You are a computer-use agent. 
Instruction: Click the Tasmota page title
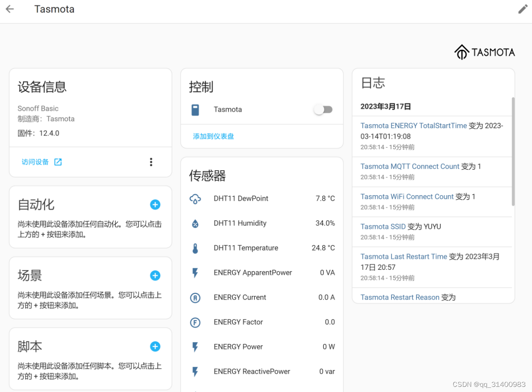(x=54, y=9)
